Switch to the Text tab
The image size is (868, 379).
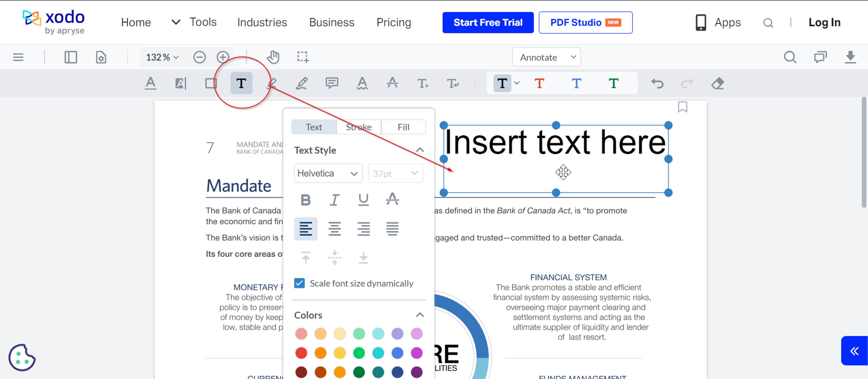click(314, 127)
